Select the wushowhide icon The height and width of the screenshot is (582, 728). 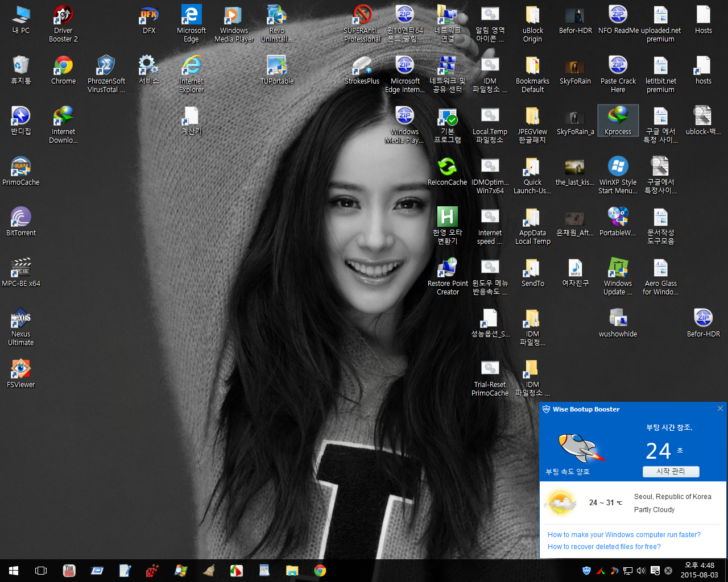tap(618, 323)
